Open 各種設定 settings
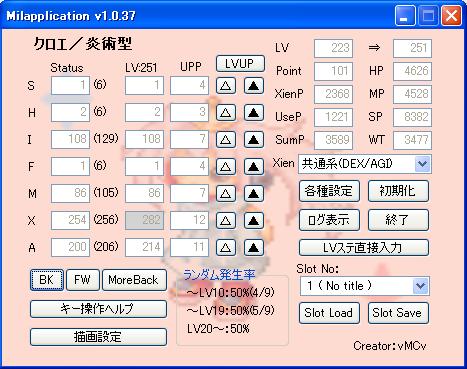467x369 pixels. tap(329, 191)
